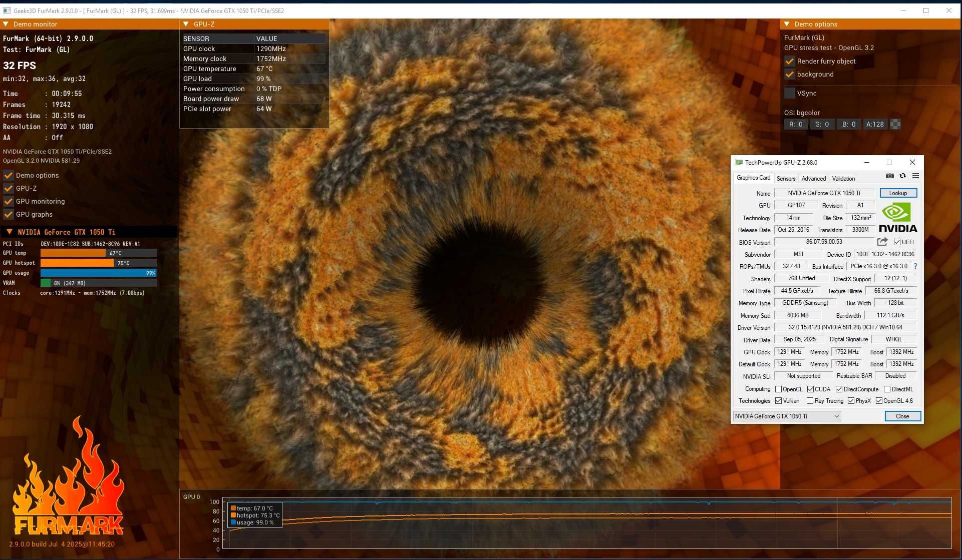962x560 pixels.
Task: Toggle the CUDA checkbox
Action: tap(810, 389)
